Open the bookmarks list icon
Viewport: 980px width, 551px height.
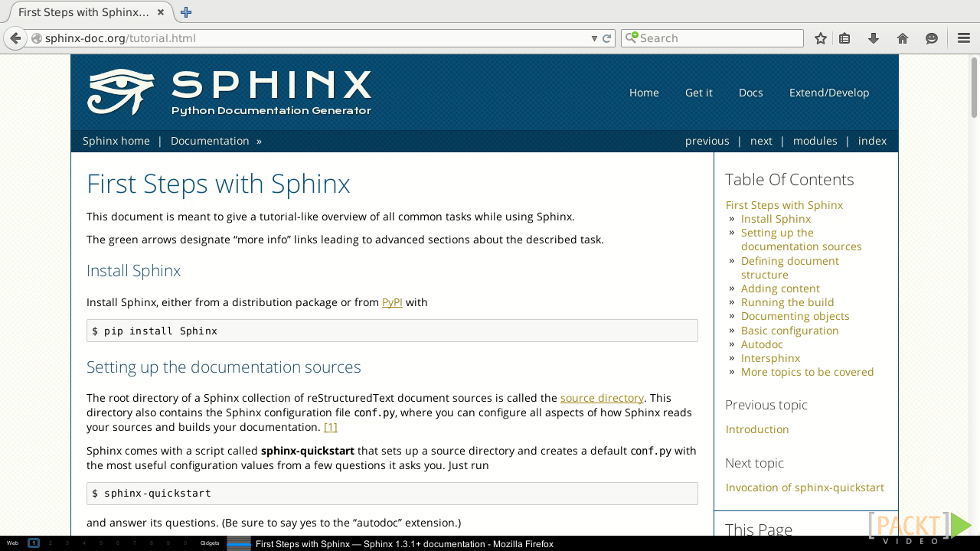click(844, 38)
